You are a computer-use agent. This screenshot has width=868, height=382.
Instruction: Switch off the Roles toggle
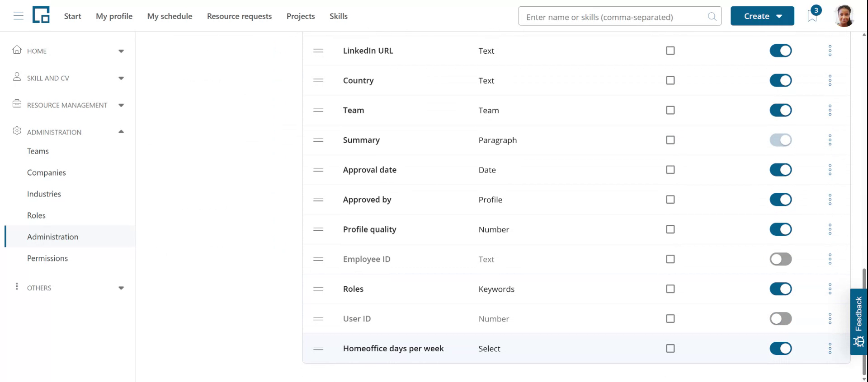click(x=781, y=289)
